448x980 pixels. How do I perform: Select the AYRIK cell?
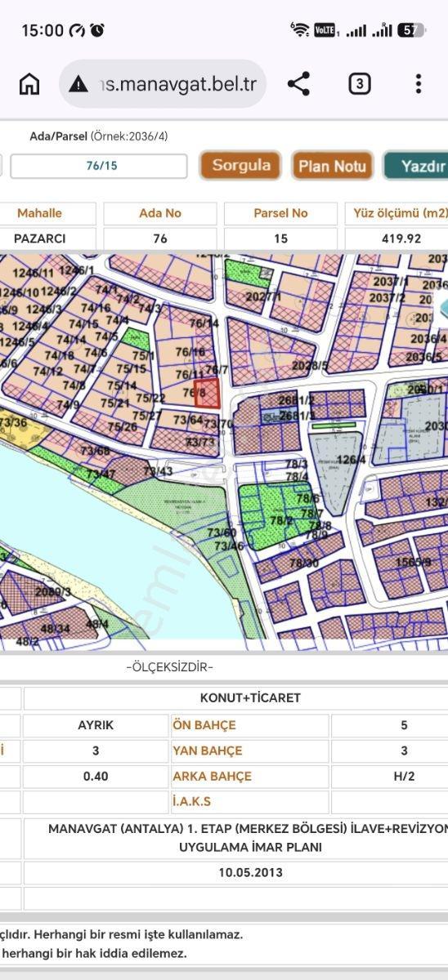(x=96, y=725)
